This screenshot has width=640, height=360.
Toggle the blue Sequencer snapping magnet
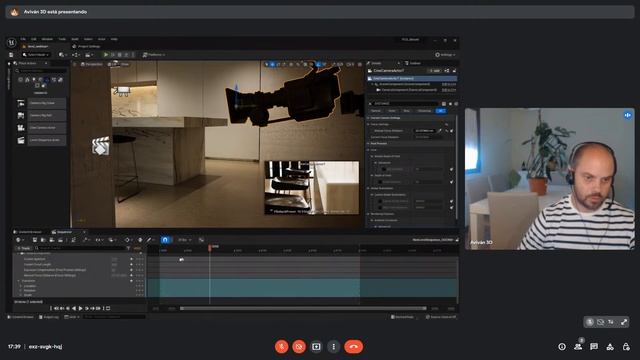(x=165, y=240)
